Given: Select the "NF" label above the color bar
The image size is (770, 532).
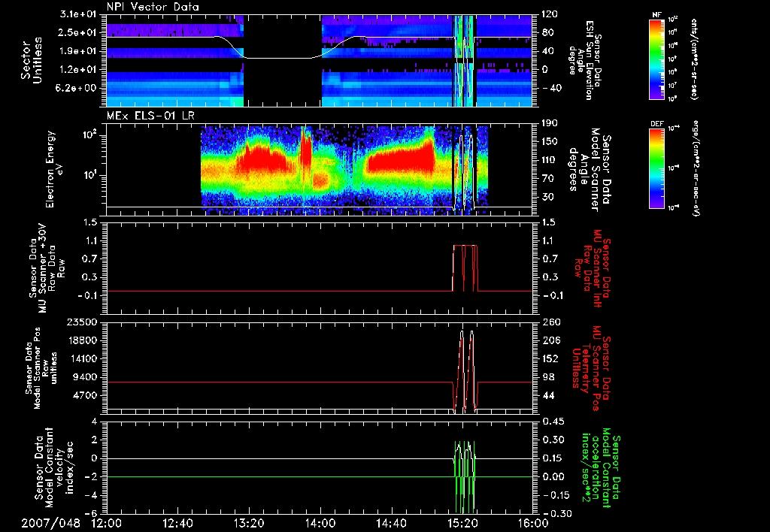Looking at the screenshot, I should [x=657, y=15].
